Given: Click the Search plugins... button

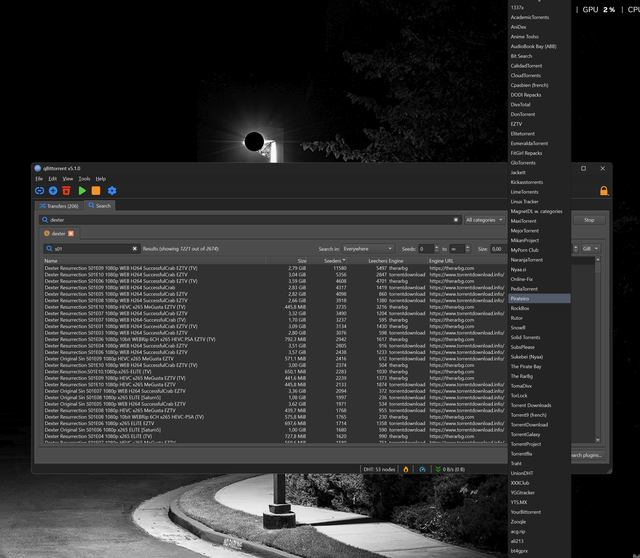Looking at the screenshot, I should [x=588, y=455].
